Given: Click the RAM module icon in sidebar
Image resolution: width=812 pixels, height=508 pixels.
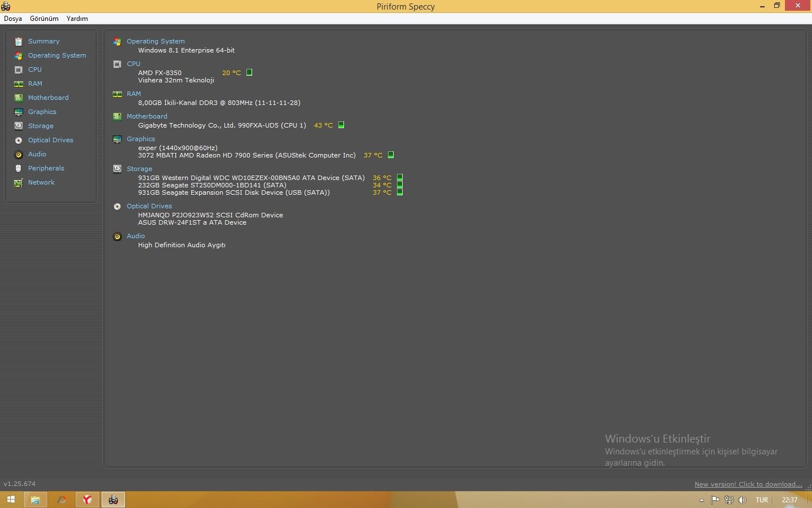Looking at the screenshot, I should pyautogui.click(x=19, y=84).
